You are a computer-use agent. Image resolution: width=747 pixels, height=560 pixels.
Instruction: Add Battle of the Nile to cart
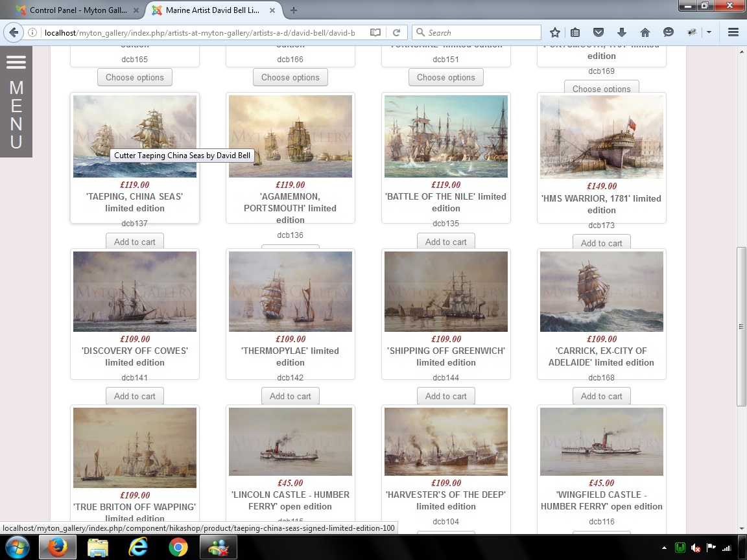446,241
